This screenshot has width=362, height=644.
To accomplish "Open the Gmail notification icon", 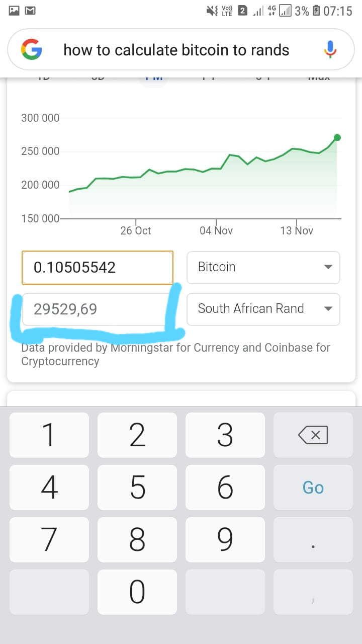I will [31, 10].
